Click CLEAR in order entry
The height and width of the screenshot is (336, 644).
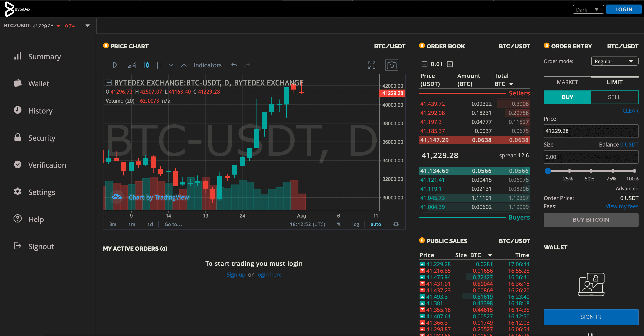click(630, 111)
